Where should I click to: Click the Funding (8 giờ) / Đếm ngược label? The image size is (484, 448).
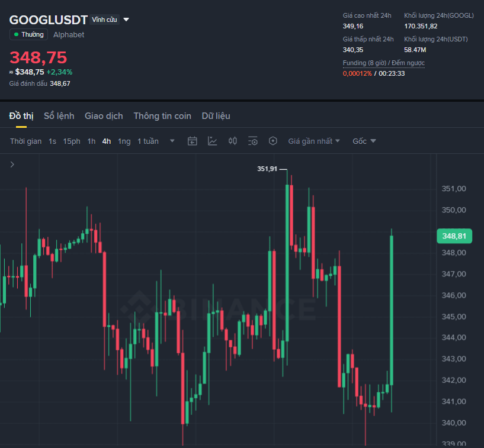(x=384, y=63)
